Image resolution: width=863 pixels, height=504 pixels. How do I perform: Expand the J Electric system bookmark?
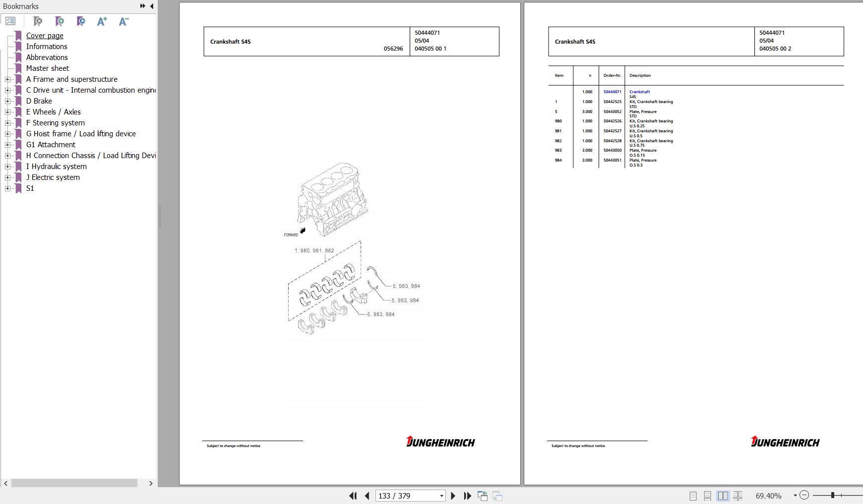(7, 177)
